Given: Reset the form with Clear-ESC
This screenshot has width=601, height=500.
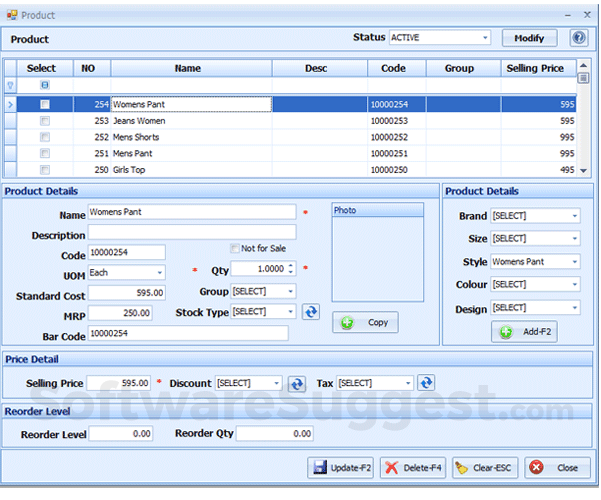Looking at the screenshot, I should pos(484,467).
